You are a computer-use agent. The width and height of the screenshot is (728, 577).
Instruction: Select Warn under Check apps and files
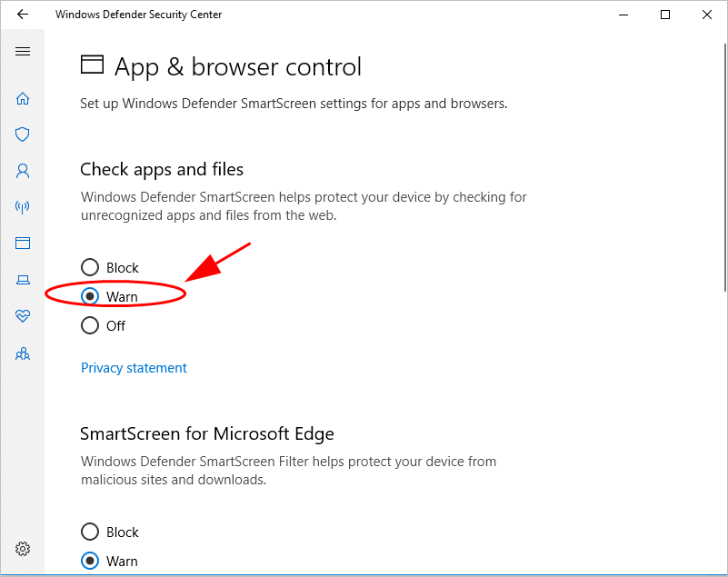tap(90, 296)
